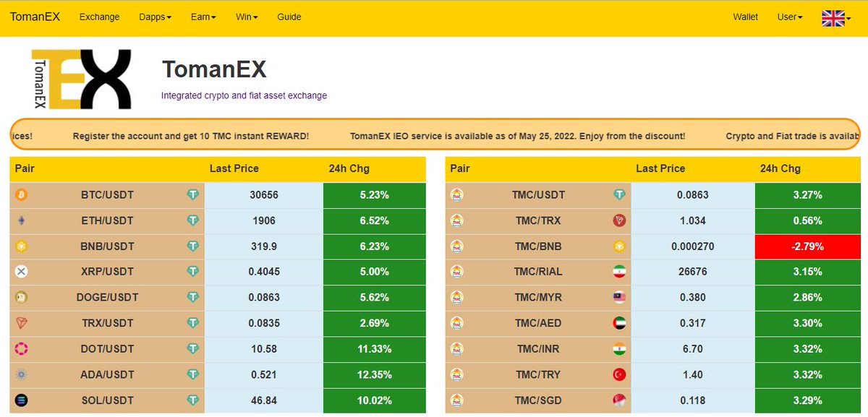Image resolution: width=868 pixels, height=417 pixels.
Task: Open the Guide menu item
Action: click(x=289, y=17)
